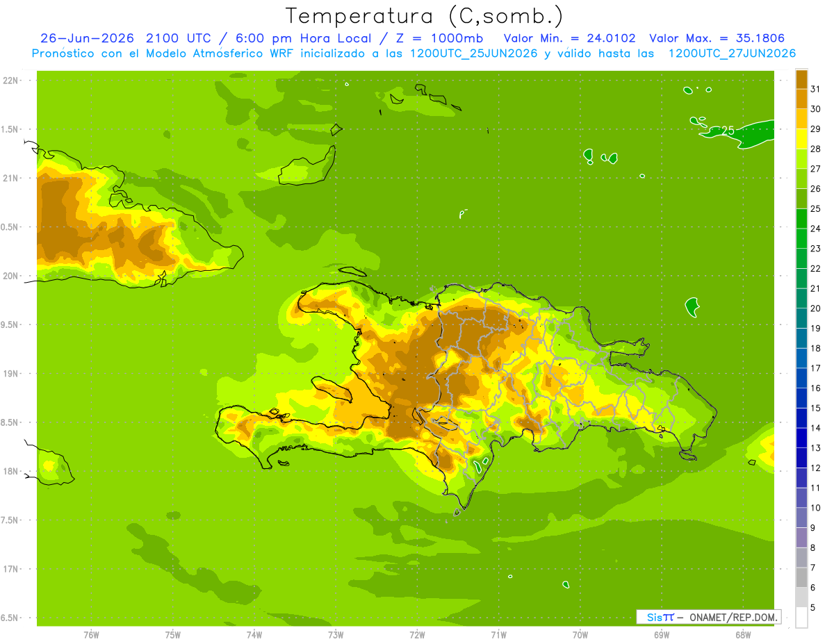Click the yellow legend swatch between 28 and 29
Viewport: 834px width, 644px height.
(801, 140)
